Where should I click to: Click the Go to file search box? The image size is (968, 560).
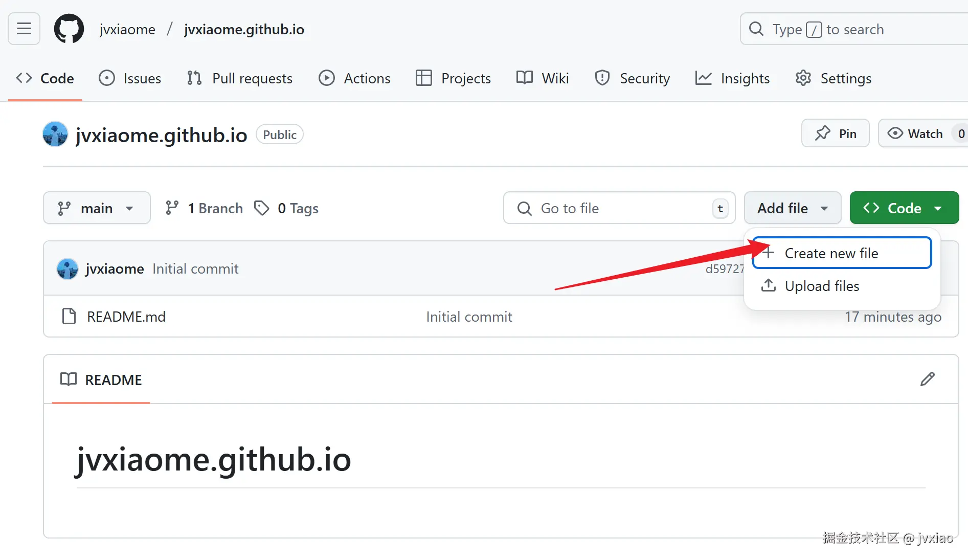click(x=619, y=208)
